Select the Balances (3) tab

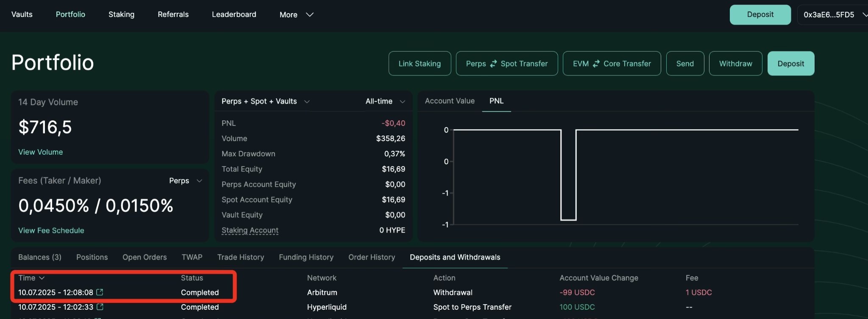coord(40,257)
